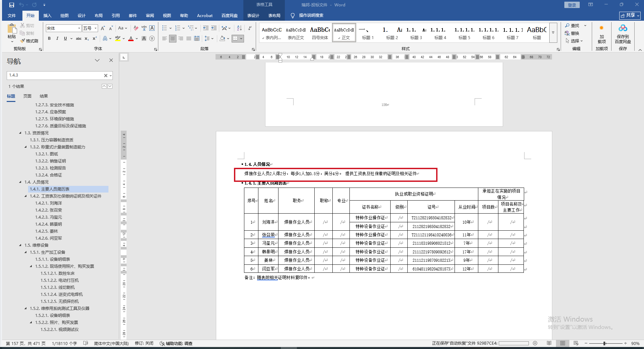Viewport: 644px width, 349px height.
Task: Collapse the 1.5.1. 生产加工设备 heading
Action: point(25,252)
